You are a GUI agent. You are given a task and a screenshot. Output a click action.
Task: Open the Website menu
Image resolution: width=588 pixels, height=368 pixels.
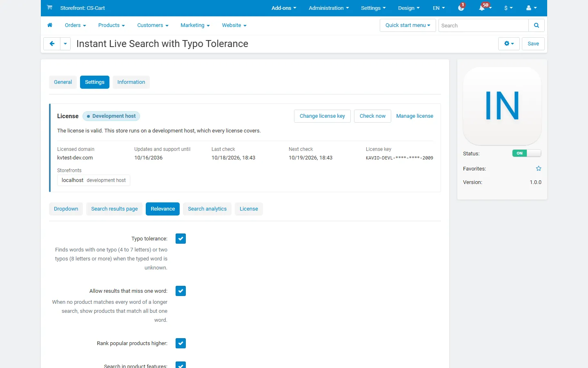point(234,25)
